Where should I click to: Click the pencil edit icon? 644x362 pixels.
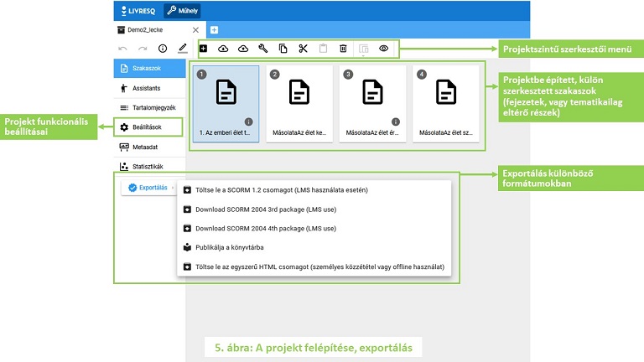tap(183, 49)
